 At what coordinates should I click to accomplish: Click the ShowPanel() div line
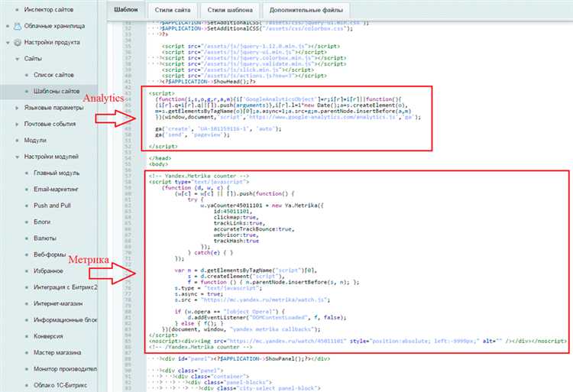click(245, 358)
